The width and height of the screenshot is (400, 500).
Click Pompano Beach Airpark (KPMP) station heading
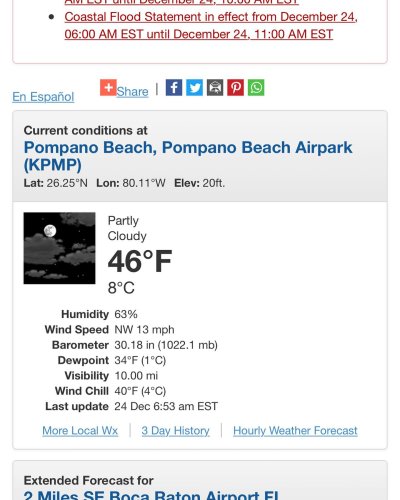pyautogui.click(x=188, y=156)
